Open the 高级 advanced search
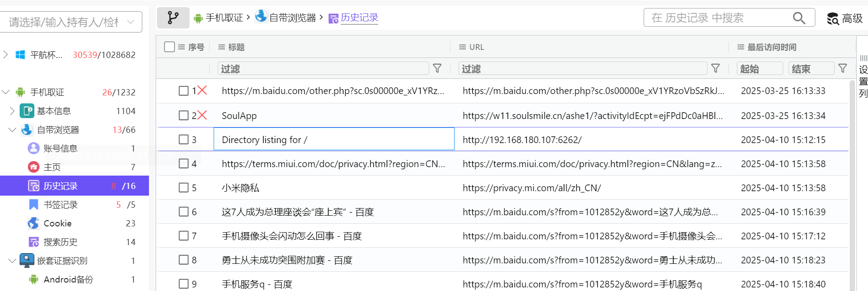 845,18
